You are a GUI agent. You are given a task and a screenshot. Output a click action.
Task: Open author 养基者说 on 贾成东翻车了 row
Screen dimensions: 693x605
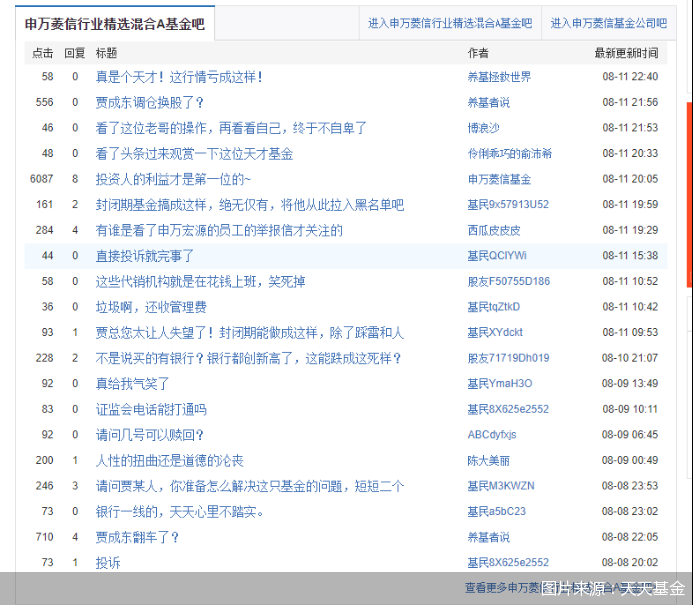[489, 537]
